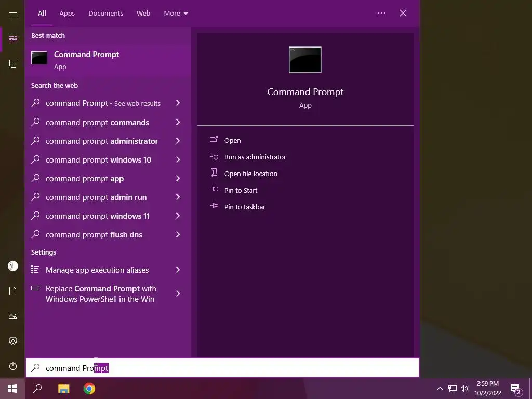This screenshot has width=532, height=399.
Task: Switch to the All tab
Action: (x=42, y=13)
